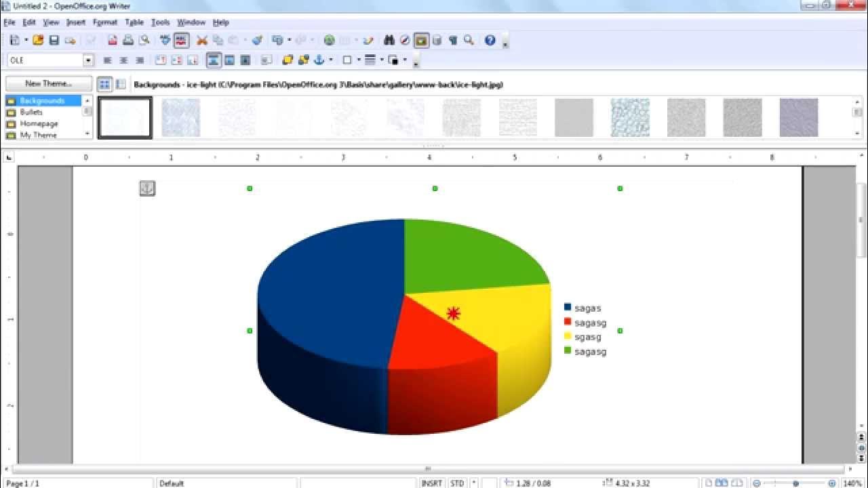Click the New document icon
The height and width of the screenshot is (488, 868).
click(14, 40)
